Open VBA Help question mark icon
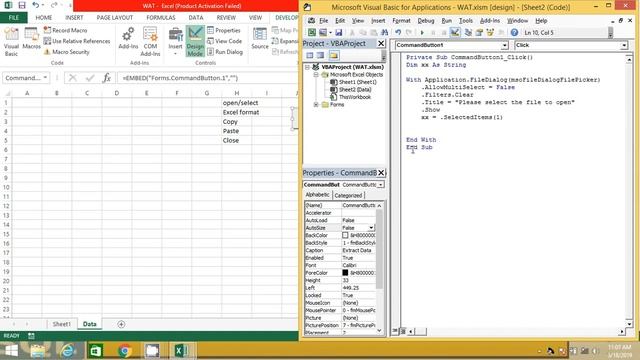The height and width of the screenshot is (360, 640). (x=514, y=32)
